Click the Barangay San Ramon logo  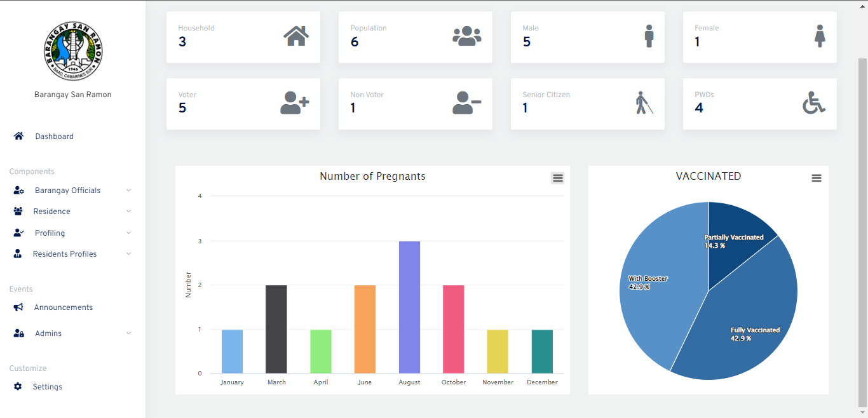click(72, 51)
